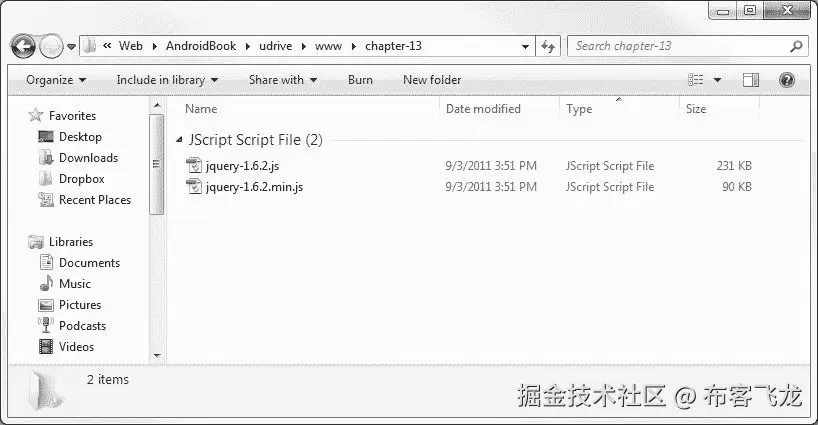The image size is (818, 425).
Task: Sort by Date modified column header
Action: click(483, 109)
